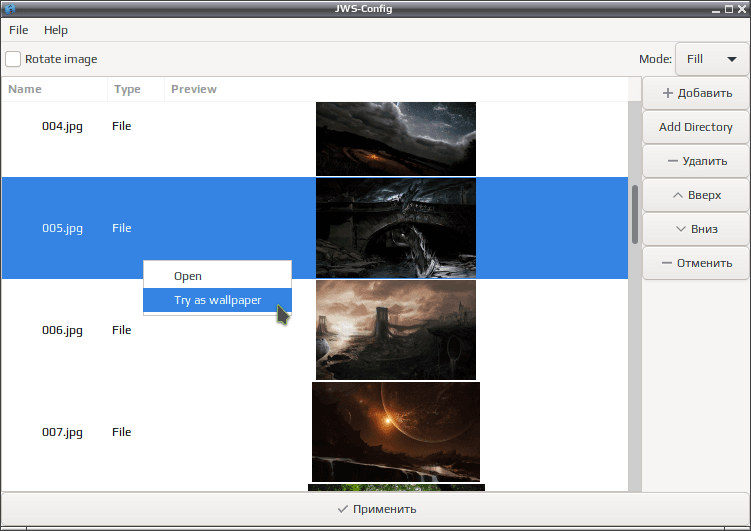The height and width of the screenshot is (531, 751).
Task: Choose Open in context menu
Action: tap(217, 276)
